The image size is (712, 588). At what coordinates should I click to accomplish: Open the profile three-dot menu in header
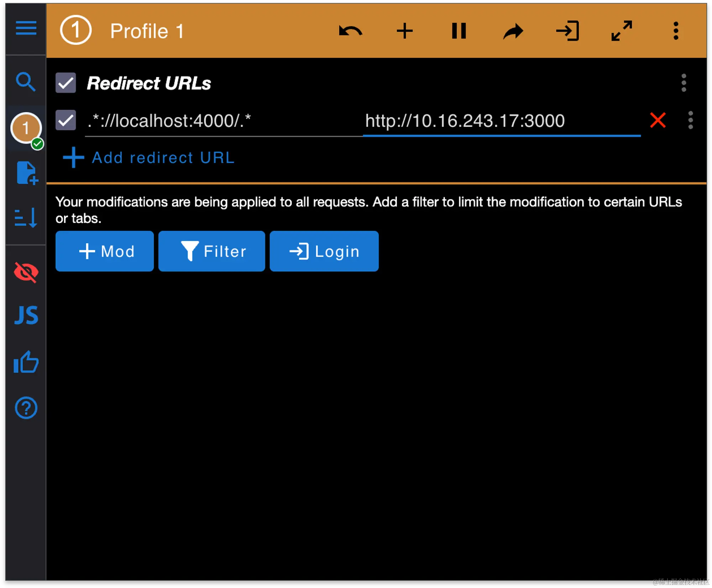coord(676,31)
